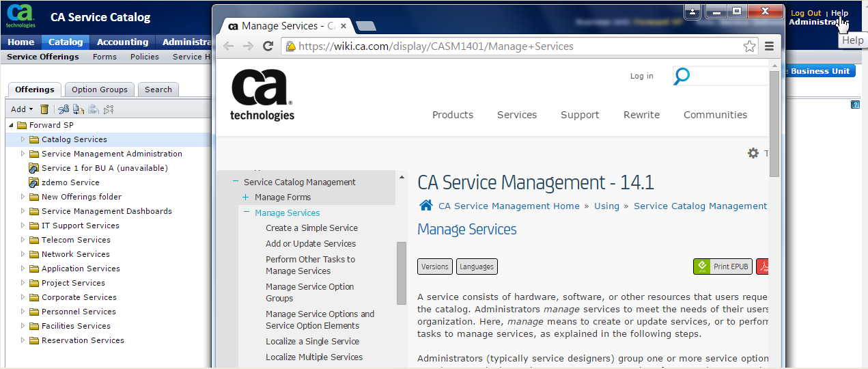The width and height of the screenshot is (868, 369).
Task: Click the Chrome user profile icon
Action: click(x=693, y=12)
